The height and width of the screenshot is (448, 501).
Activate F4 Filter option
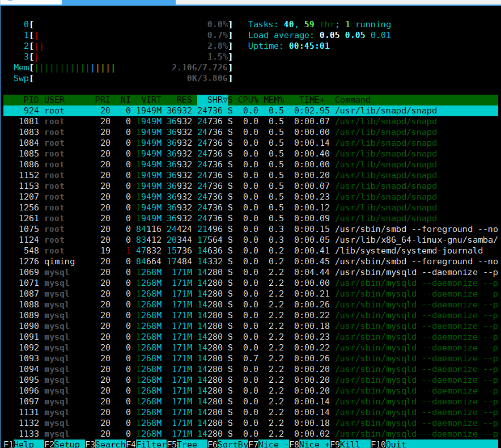146,444
